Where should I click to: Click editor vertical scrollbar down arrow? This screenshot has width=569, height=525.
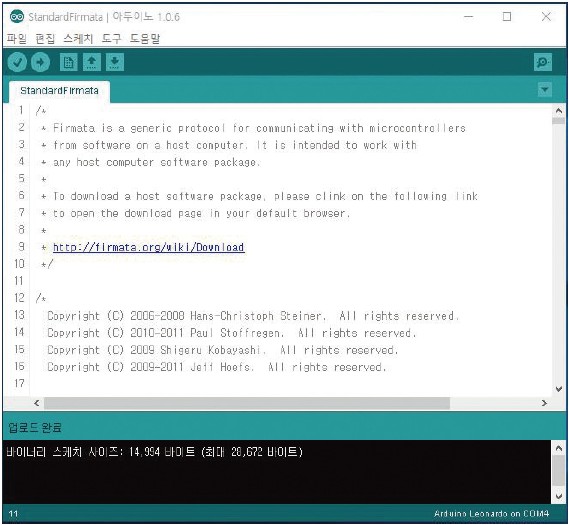tap(559, 389)
